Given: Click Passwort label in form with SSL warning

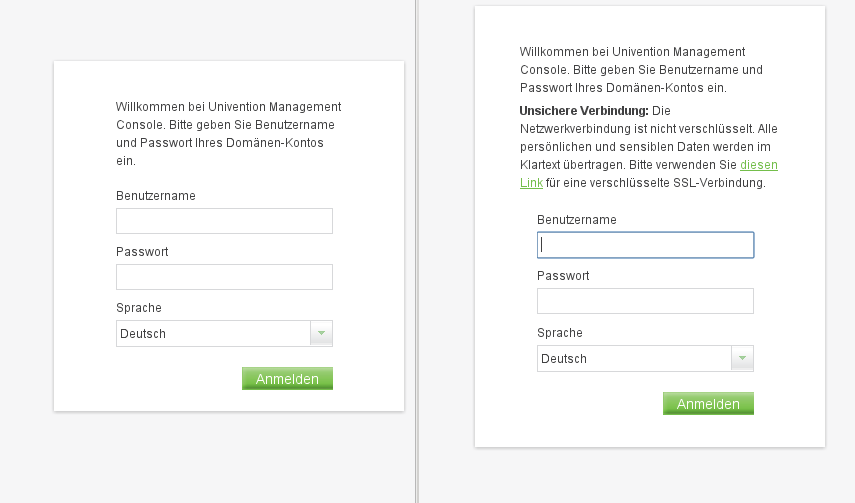Looking at the screenshot, I should point(563,276).
